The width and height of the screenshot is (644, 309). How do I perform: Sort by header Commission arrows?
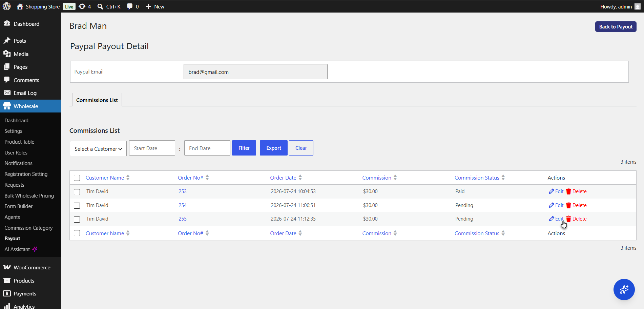tap(395, 178)
